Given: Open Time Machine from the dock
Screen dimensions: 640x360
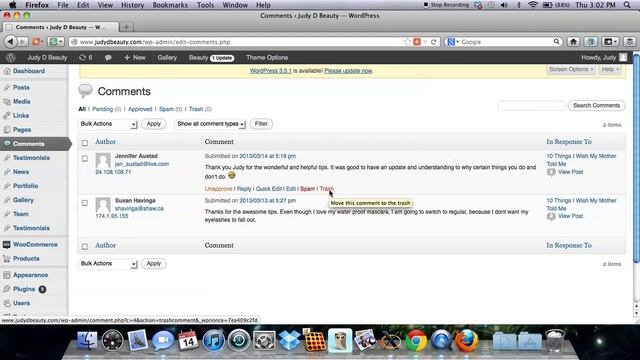Looking at the screenshot, I should (239, 340).
